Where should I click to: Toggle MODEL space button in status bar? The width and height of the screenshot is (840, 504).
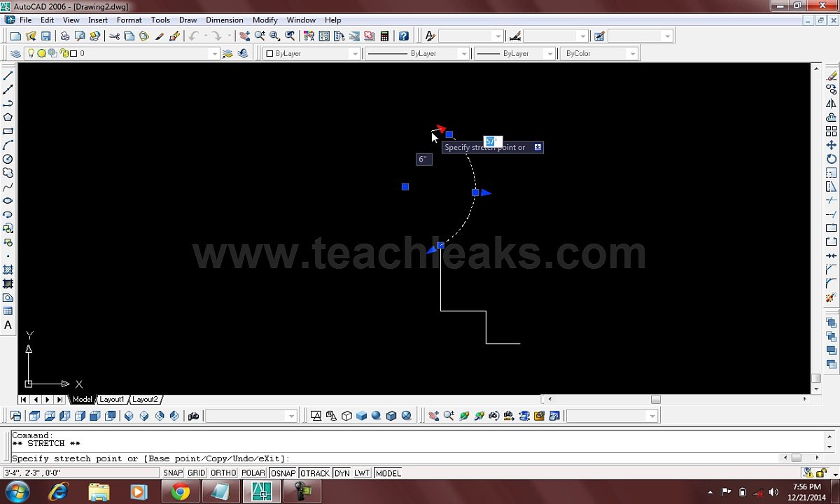388,473
